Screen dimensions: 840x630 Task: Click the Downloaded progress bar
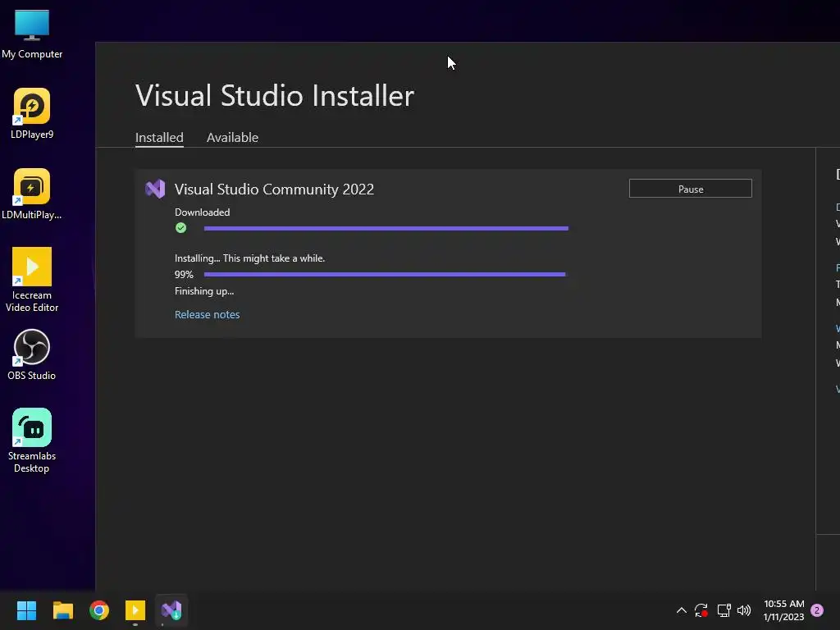[386, 228]
